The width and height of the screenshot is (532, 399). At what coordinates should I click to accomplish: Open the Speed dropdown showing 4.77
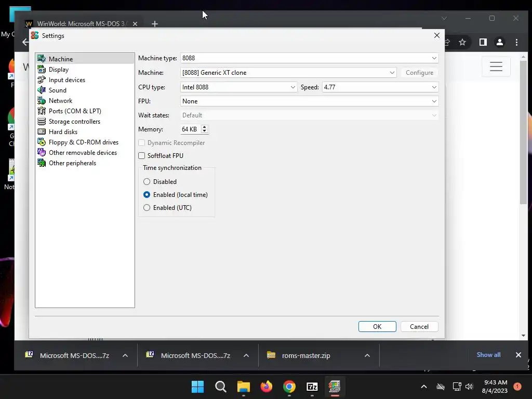tap(380, 87)
